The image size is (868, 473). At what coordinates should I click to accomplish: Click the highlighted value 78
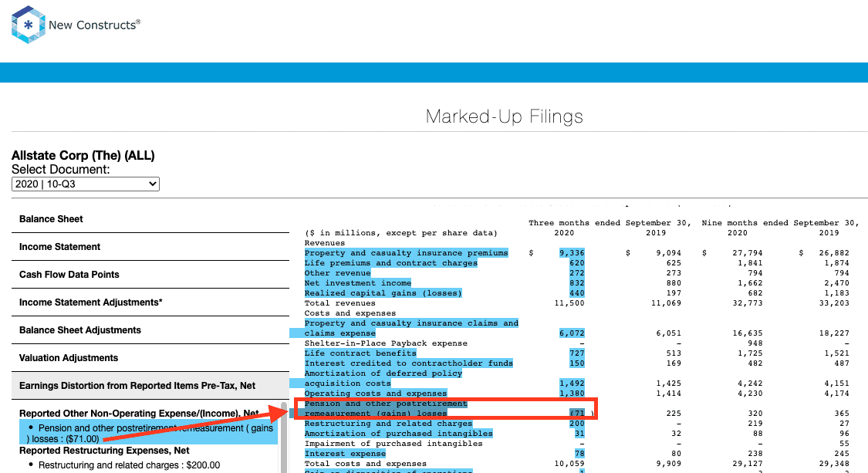[579, 454]
